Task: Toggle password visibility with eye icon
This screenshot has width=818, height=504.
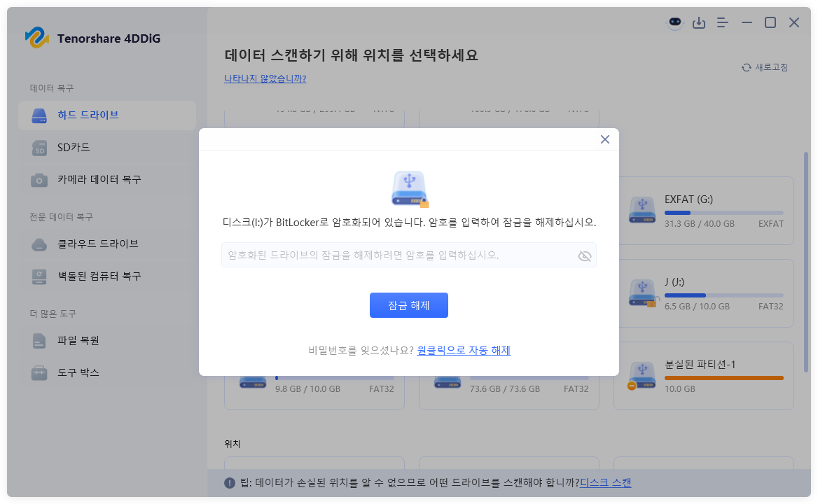Action: (x=585, y=255)
